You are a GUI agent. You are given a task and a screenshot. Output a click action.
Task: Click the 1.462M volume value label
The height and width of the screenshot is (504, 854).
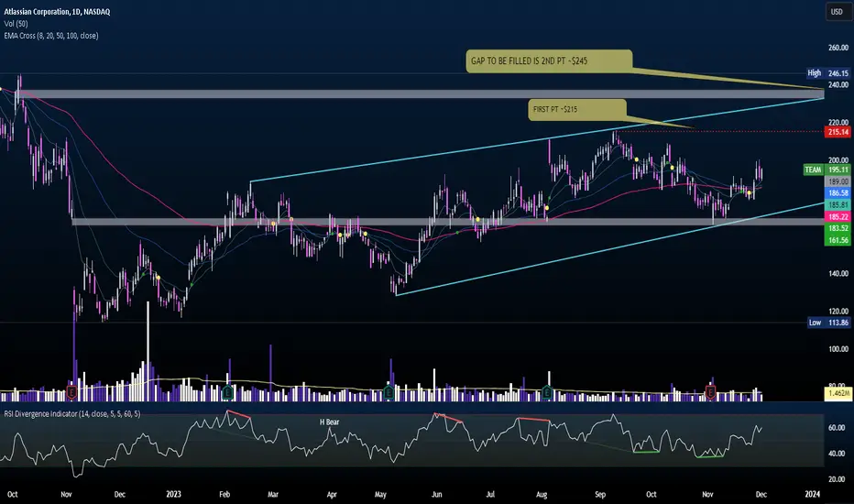838,393
